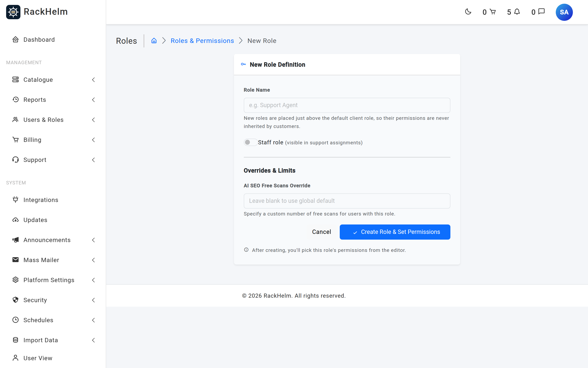
Task: Open Dashboard from the sidebar
Action: tap(53, 39)
